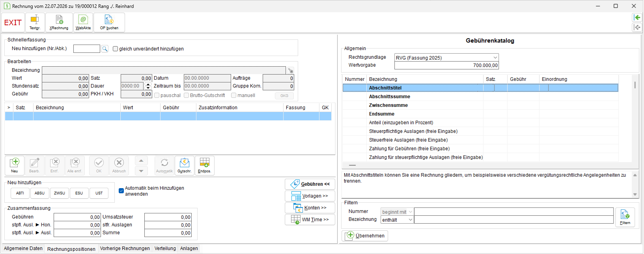644x254 pixels.
Task: Click the description text scrollbar down arrow
Action: [x=635, y=194]
